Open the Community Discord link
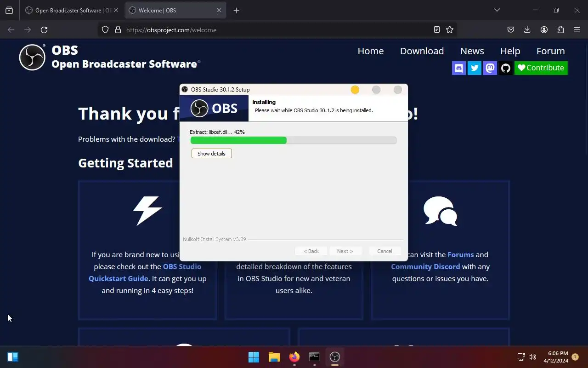This screenshot has width=588, height=368. pyautogui.click(x=425, y=266)
